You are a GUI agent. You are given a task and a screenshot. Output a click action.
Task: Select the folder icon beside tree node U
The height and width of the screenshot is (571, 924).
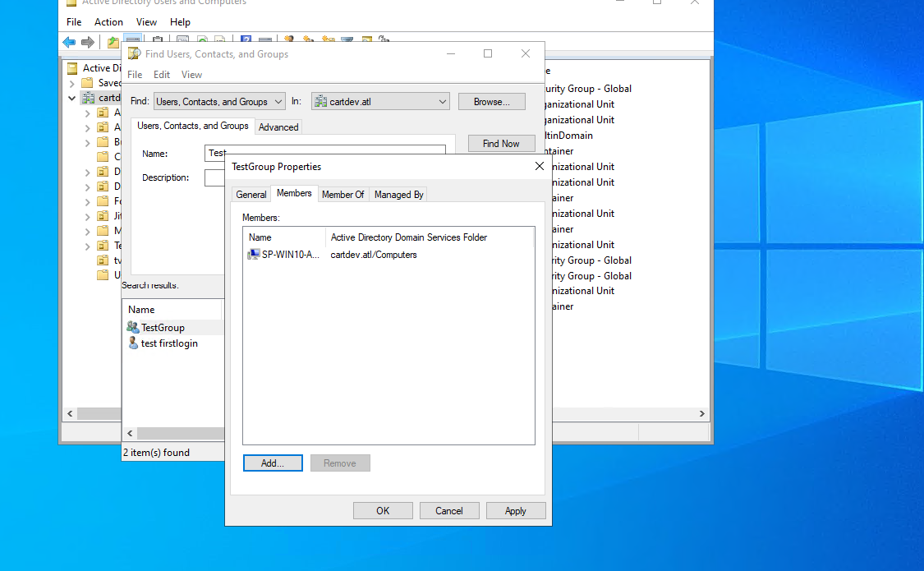point(103,274)
